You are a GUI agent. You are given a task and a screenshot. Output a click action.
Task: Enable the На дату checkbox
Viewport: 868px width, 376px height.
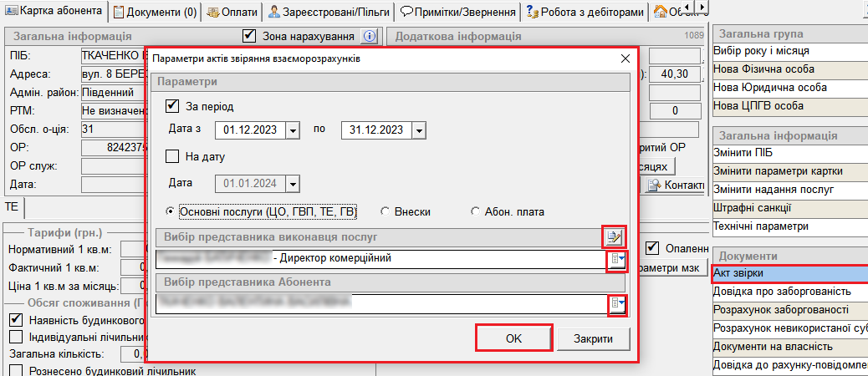tap(173, 155)
